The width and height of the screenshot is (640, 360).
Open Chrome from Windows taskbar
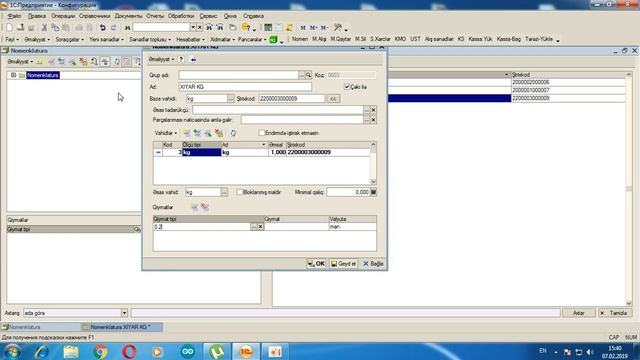click(x=100, y=351)
